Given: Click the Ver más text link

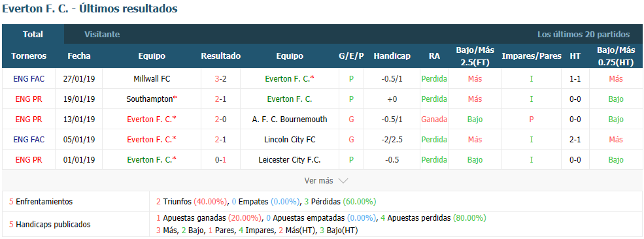Looking at the screenshot, I should click(318, 181).
